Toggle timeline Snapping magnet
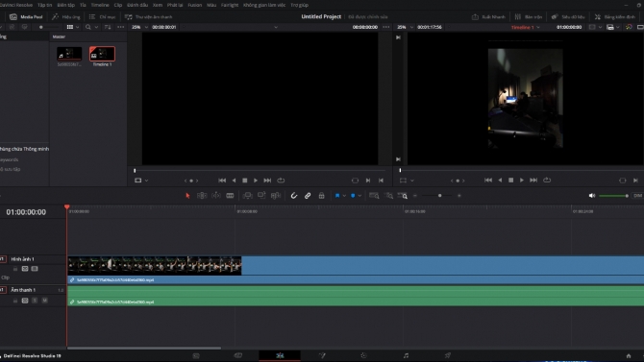This screenshot has width=644, height=362. 294,196
